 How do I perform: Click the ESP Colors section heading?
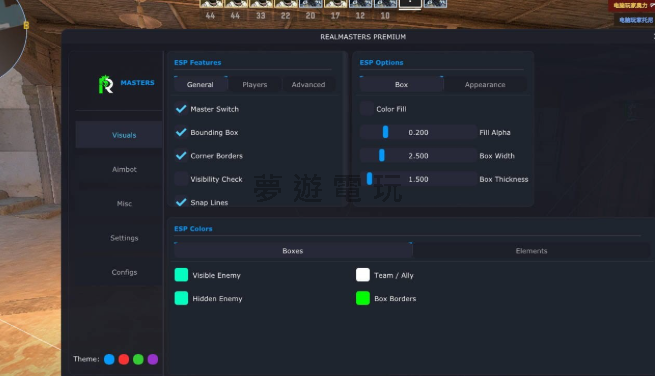(193, 229)
